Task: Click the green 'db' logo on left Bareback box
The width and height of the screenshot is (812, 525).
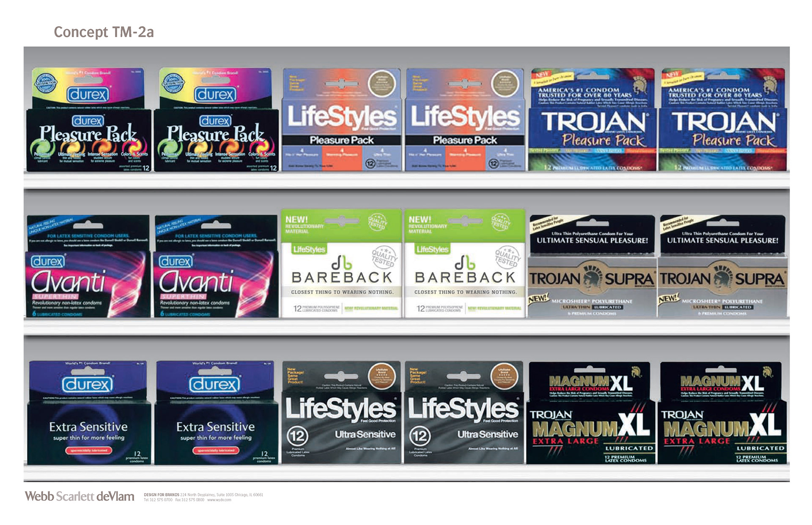Action: [x=342, y=262]
